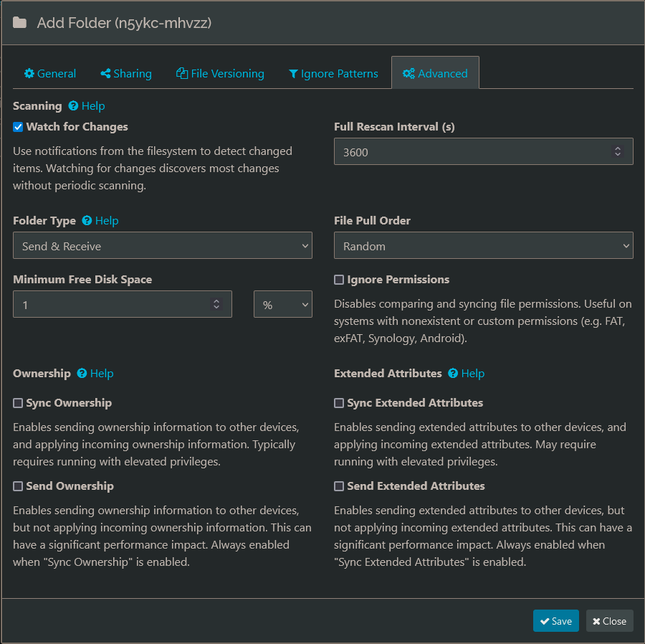Click the share icon on Sharing tab

[105, 74]
